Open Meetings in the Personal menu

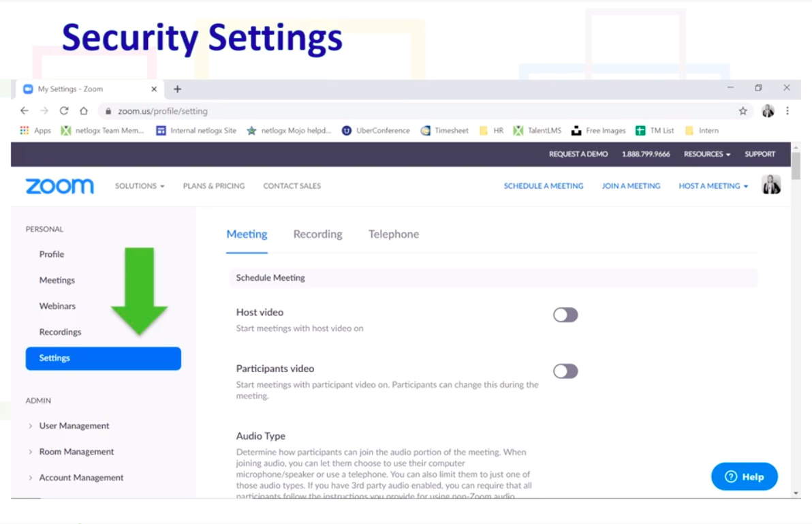[57, 280]
